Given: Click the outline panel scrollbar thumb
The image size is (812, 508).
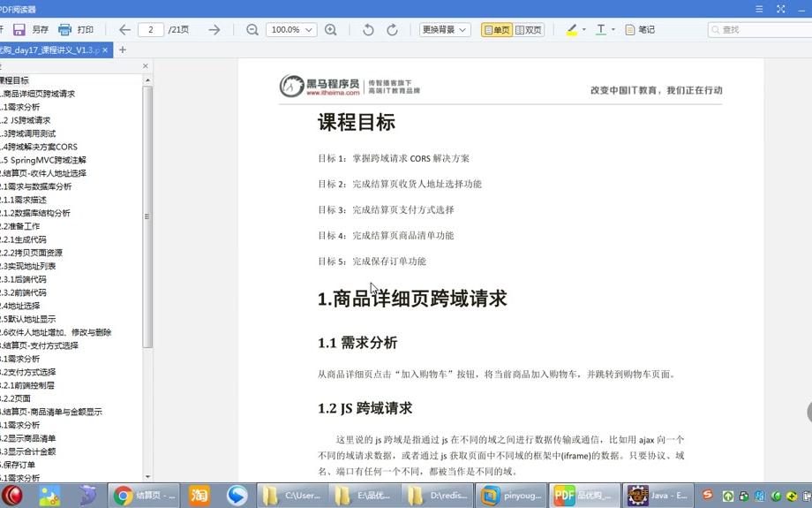Looking at the screenshot, I should tap(147, 216).
